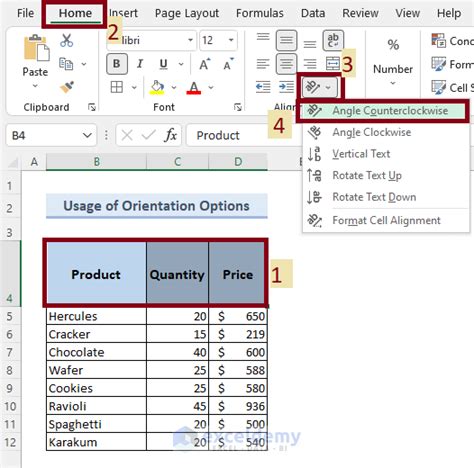Screen dimensions: 474x468
Task: Click the Copy icon
Action: [x=66, y=64]
